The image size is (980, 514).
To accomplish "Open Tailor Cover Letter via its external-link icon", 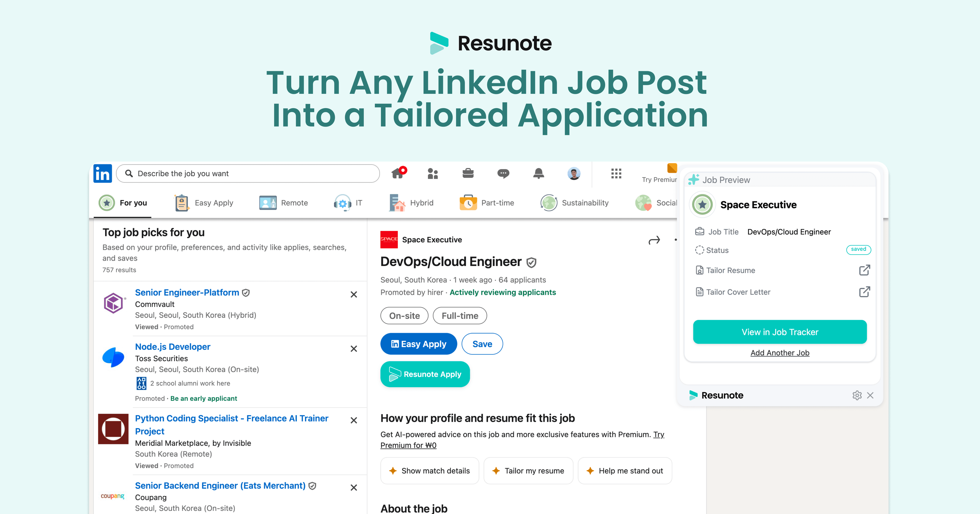I will [864, 292].
